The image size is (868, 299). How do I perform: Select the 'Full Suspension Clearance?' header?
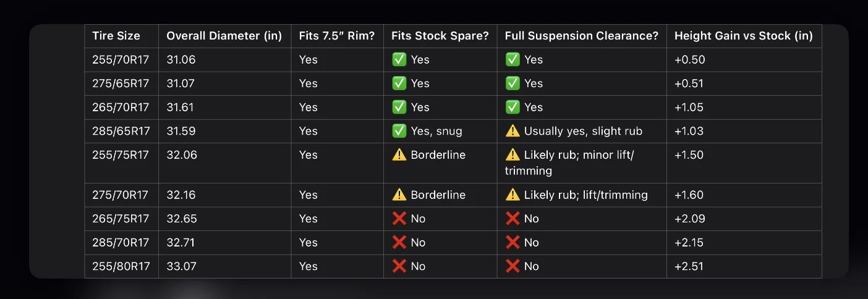(x=582, y=36)
